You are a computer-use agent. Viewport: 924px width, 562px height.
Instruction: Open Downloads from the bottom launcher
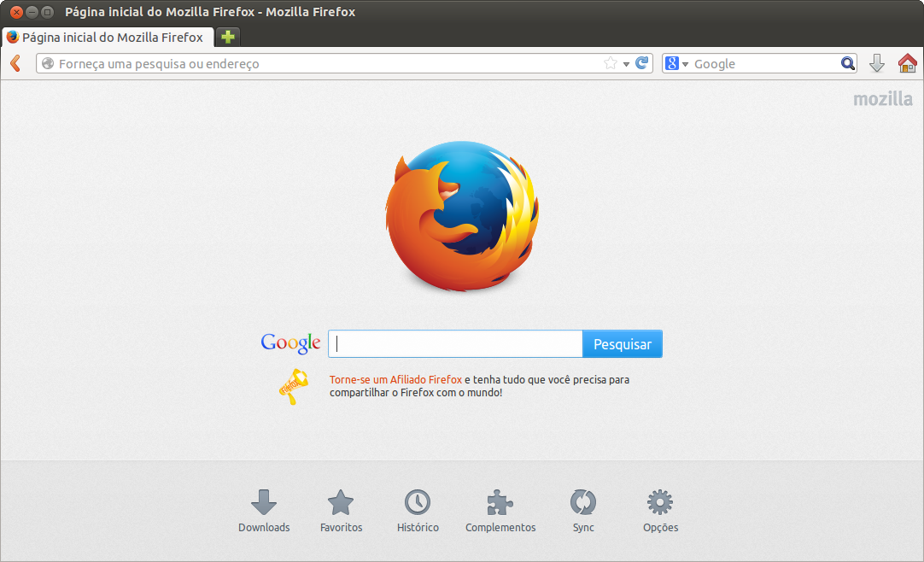(x=264, y=511)
